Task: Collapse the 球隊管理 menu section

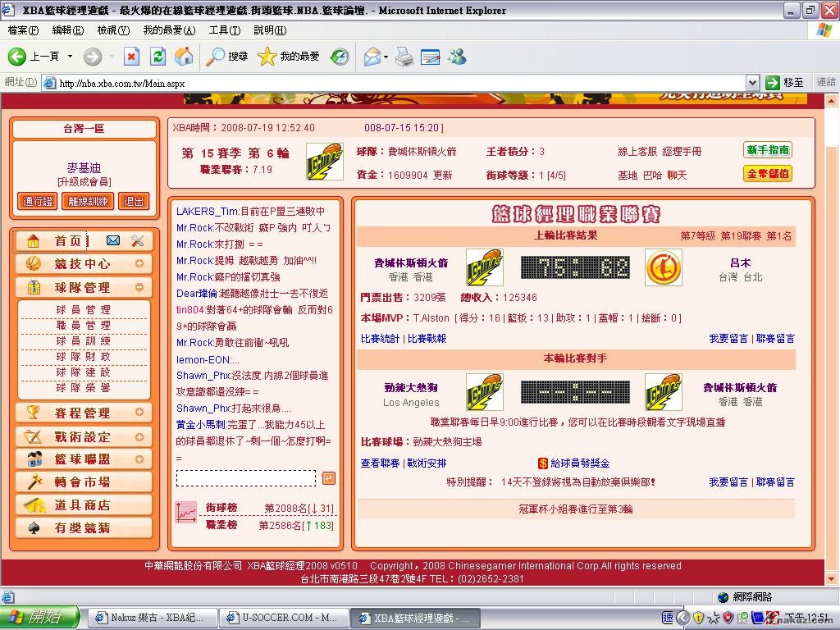Action: [x=139, y=287]
